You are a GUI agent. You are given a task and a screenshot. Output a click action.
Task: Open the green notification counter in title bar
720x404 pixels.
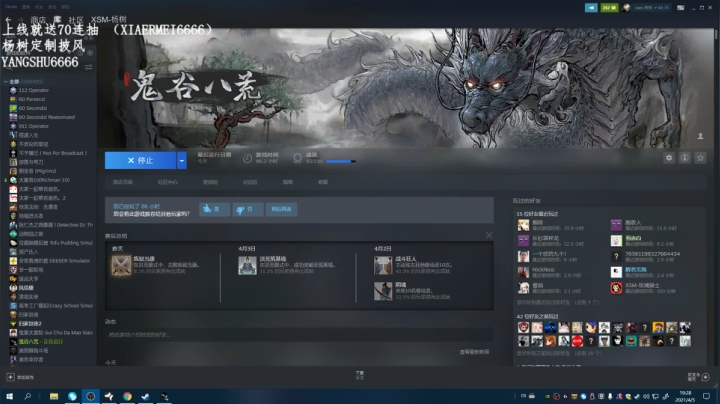609,8
